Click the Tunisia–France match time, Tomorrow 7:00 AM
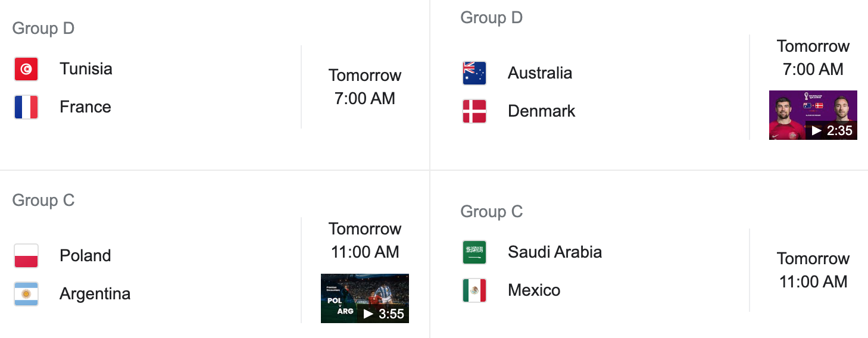868x338 pixels. 364,87
